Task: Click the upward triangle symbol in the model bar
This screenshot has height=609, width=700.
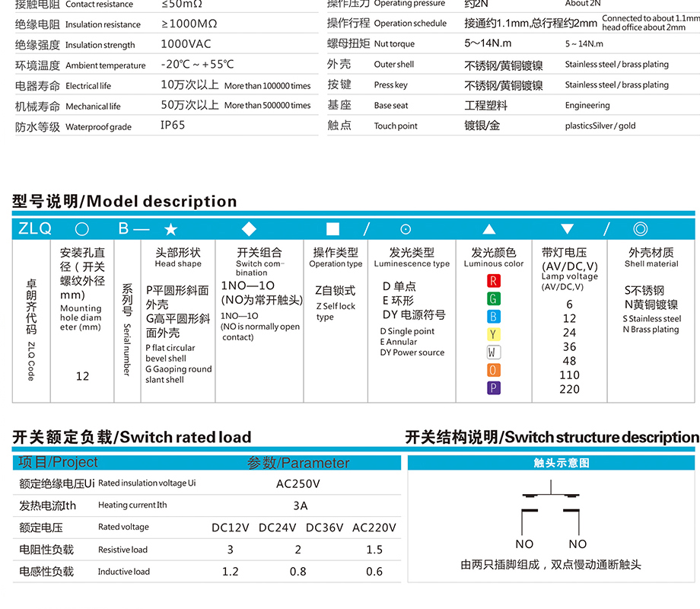Action: [x=489, y=229]
